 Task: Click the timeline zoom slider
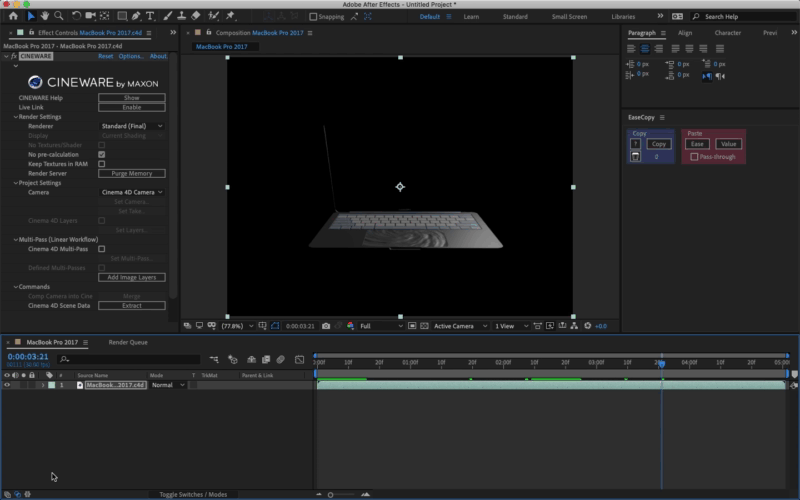click(341, 494)
